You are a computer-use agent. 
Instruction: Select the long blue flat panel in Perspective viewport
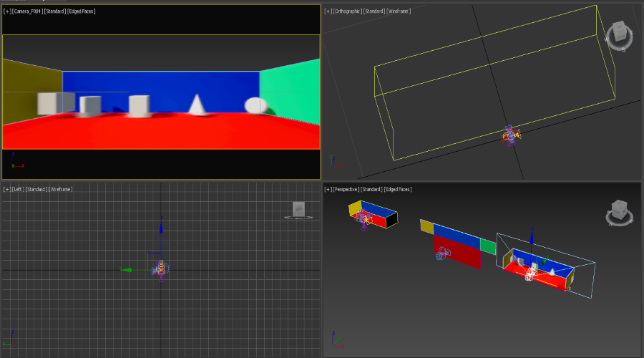457,236
